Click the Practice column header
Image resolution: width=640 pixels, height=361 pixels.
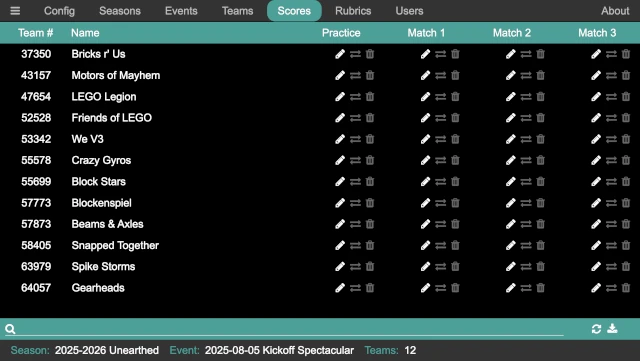(341, 33)
